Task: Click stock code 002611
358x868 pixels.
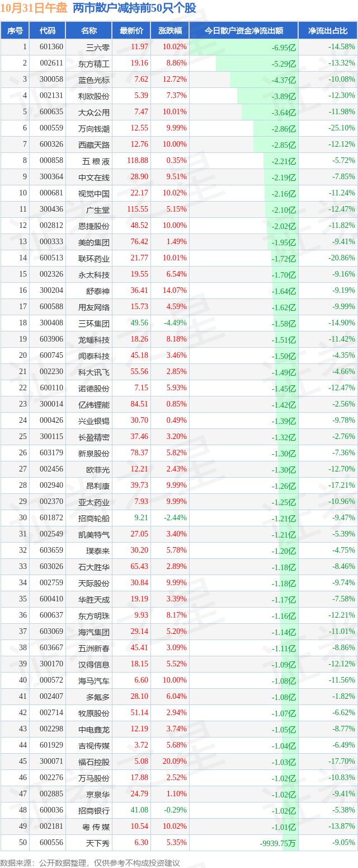Action: click(x=51, y=63)
